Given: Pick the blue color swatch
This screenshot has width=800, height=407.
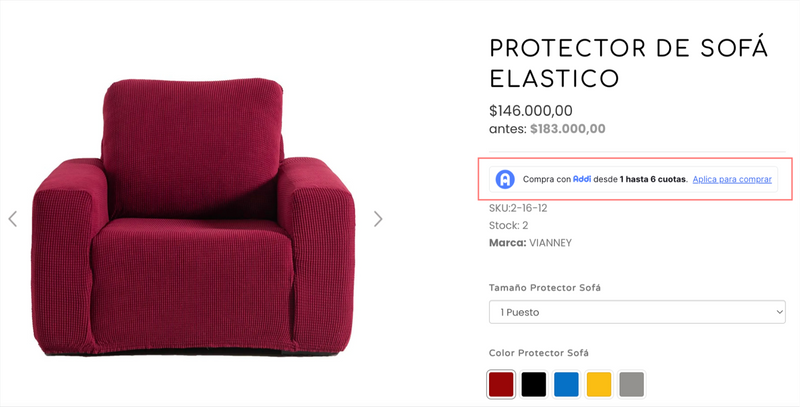Looking at the screenshot, I should 566,384.
